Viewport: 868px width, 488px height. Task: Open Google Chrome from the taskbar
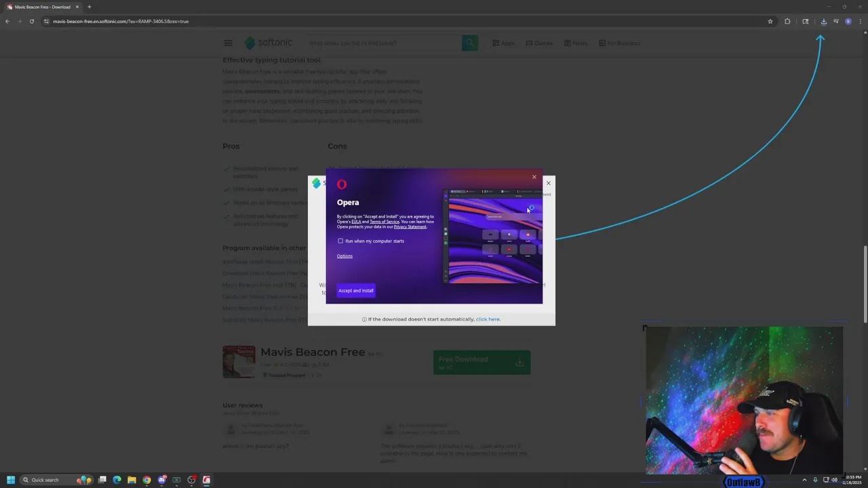coord(147,480)
